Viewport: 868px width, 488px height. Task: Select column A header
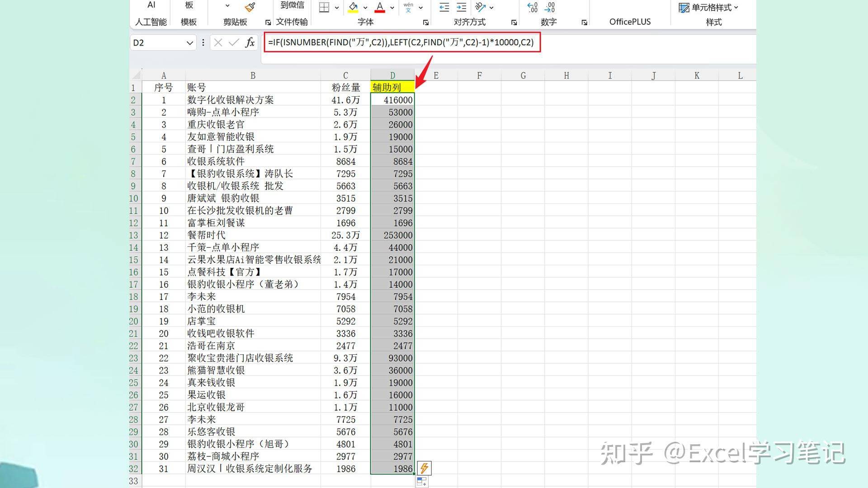(164, 75)
